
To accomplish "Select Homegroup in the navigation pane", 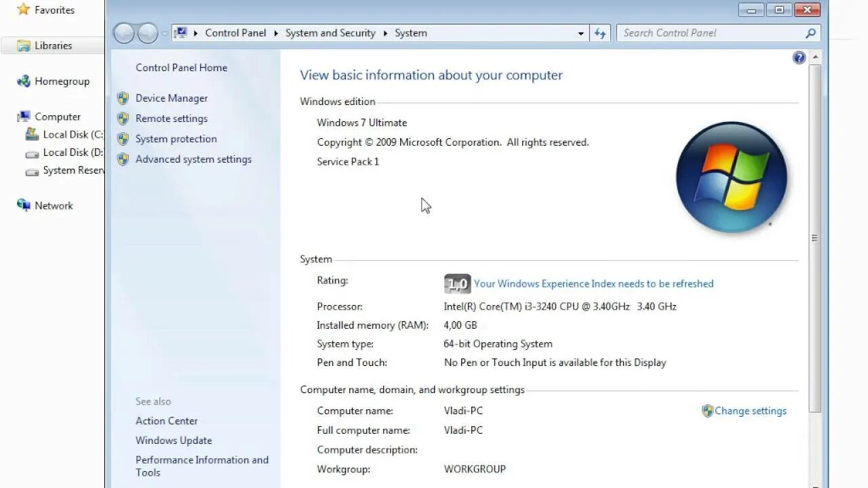I will (62, 81).
